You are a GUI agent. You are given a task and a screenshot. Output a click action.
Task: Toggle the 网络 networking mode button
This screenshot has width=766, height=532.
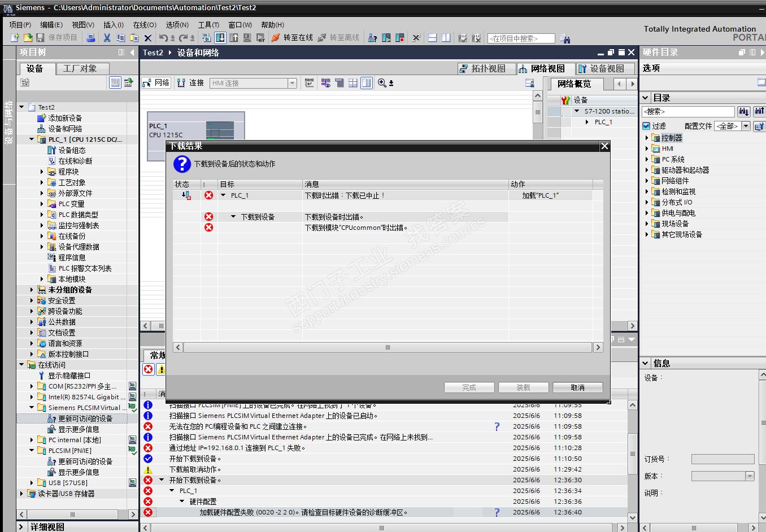pyautogui.click(x=156, y=82)
